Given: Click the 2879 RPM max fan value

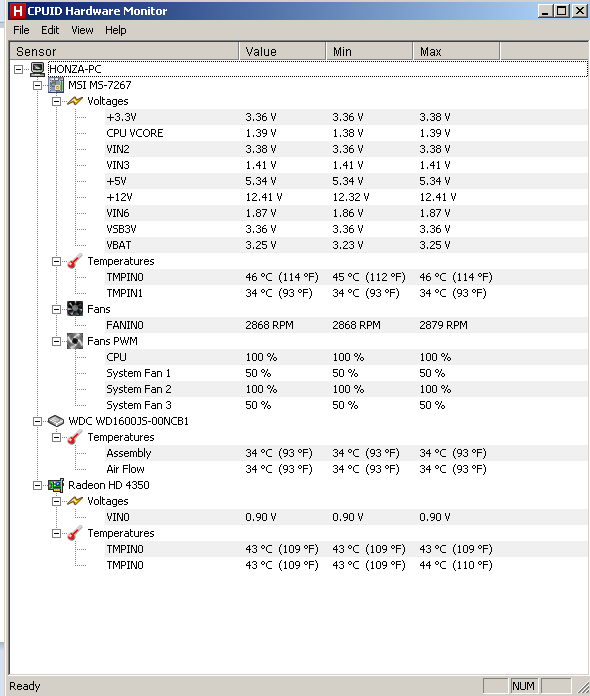Looking at the screenshot, I should [443, 325].
